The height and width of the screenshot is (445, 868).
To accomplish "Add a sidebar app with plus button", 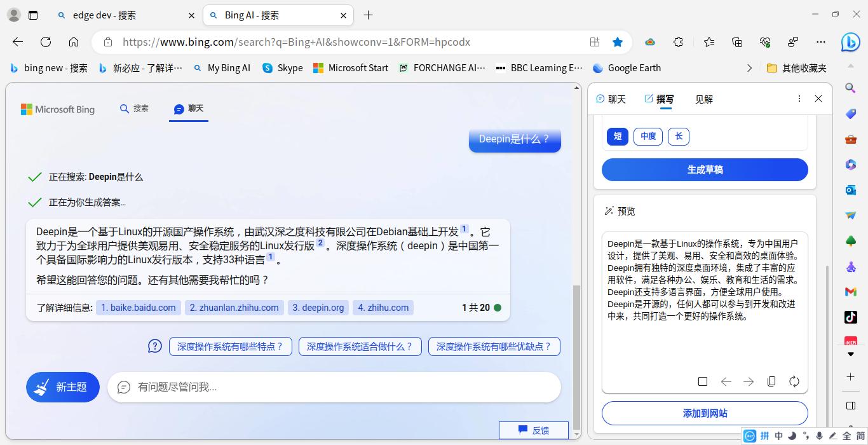I will coord(851,377).
